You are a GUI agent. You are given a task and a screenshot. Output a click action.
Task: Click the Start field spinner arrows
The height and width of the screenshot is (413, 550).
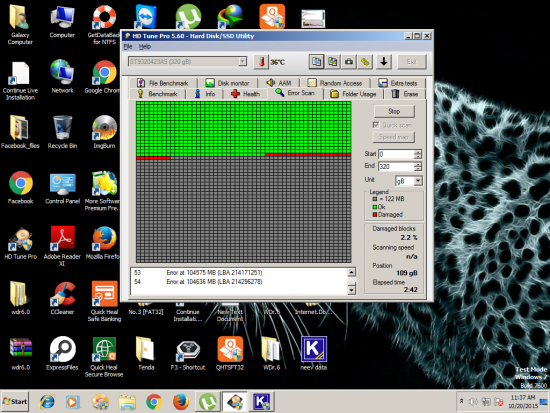pos(418,154)
